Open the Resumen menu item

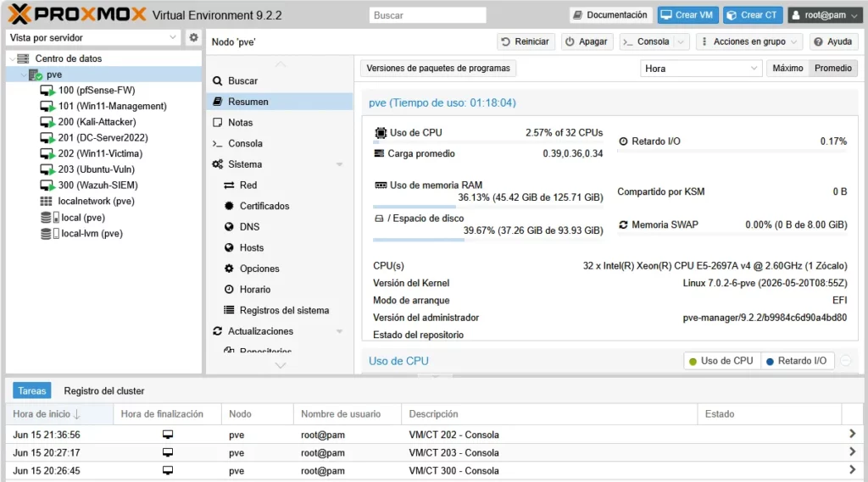coord(279,102)
